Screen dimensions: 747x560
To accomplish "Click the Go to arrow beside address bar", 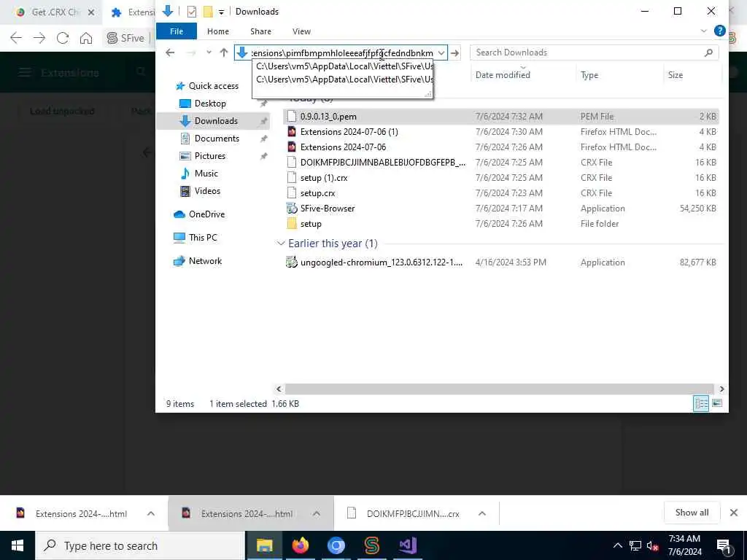I will tap(455, 52).
